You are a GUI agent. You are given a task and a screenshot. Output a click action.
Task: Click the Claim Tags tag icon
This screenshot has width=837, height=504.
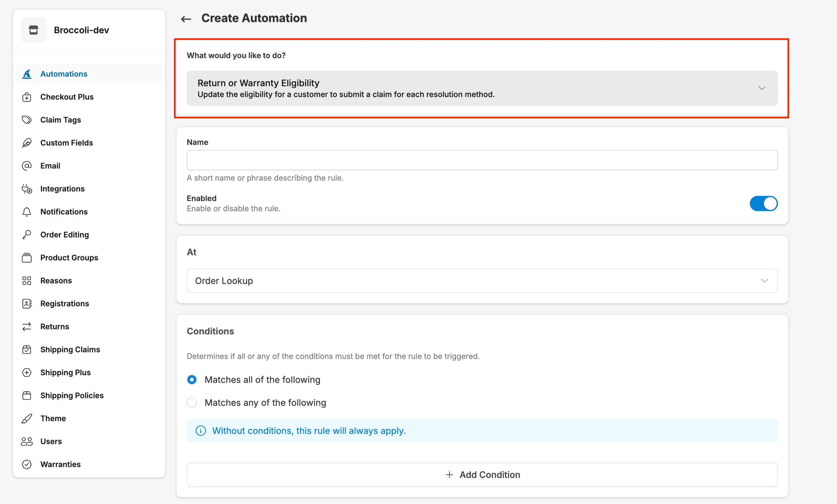[27, 120]
